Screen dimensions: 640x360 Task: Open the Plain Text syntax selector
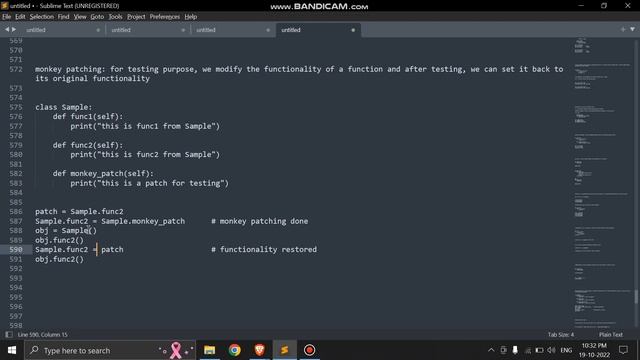tap(611, 335)
